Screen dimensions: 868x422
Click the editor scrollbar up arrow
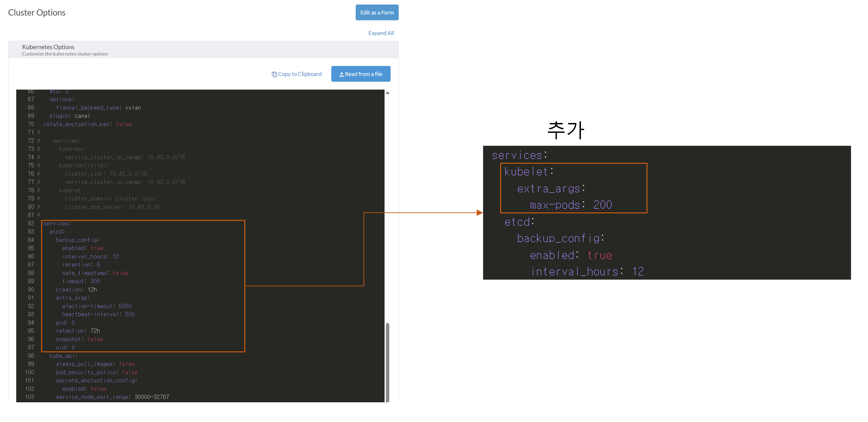387,93
